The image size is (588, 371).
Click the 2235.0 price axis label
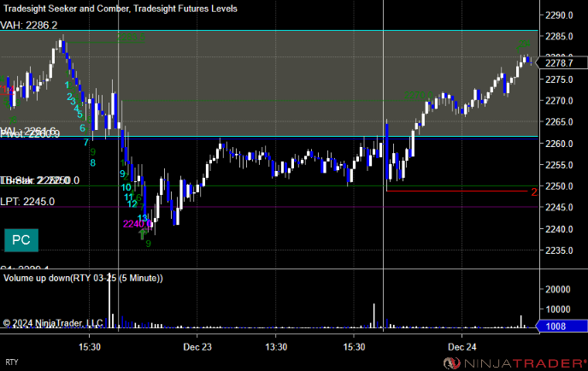pos(559,250)
